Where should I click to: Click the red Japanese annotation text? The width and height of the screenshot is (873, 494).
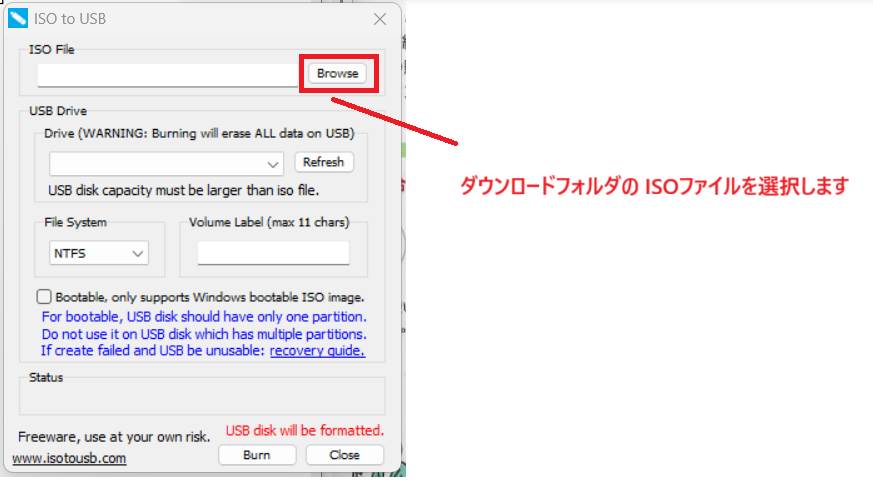tap(653, 186)
